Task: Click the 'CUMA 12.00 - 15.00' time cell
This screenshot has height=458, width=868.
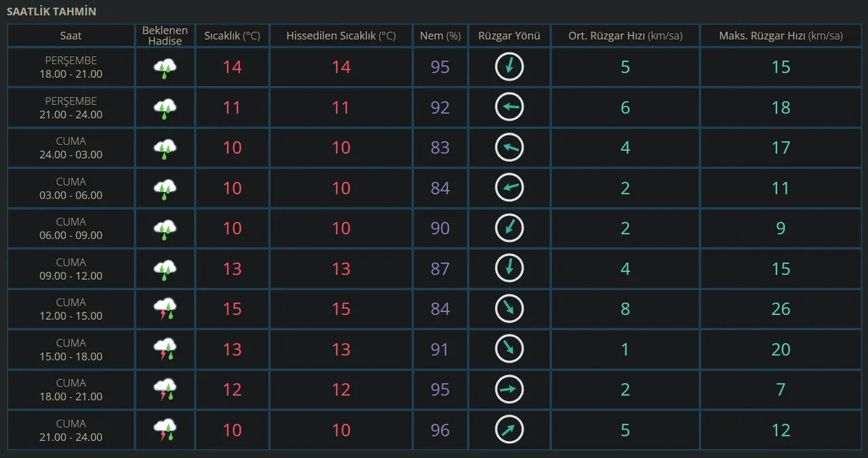Action: click(71, 309)
